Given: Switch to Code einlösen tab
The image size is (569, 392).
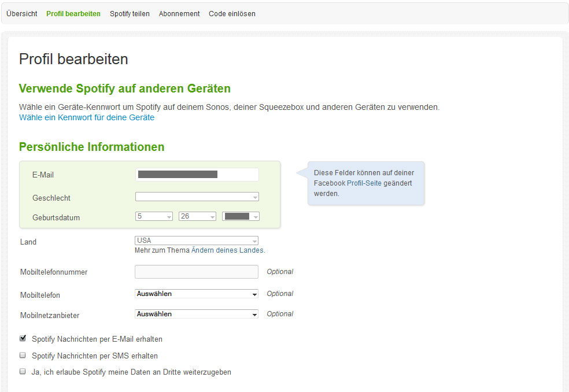Looking at the screenshot, I should 232,14.
